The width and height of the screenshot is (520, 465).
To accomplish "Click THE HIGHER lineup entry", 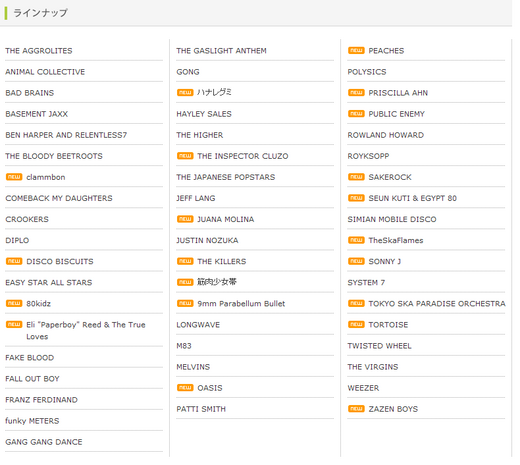I will pyautogui.click(x=200, y=135).
